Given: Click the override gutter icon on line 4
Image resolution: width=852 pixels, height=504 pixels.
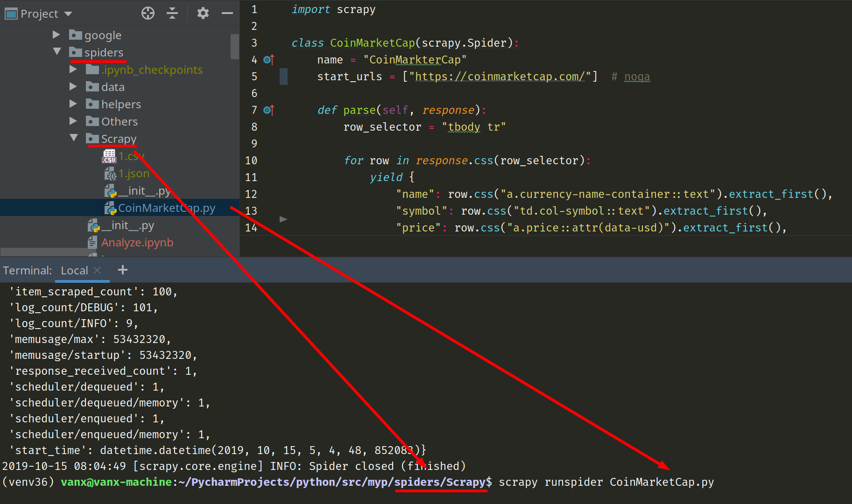Looking at the screenshot, I should point(268,59).
